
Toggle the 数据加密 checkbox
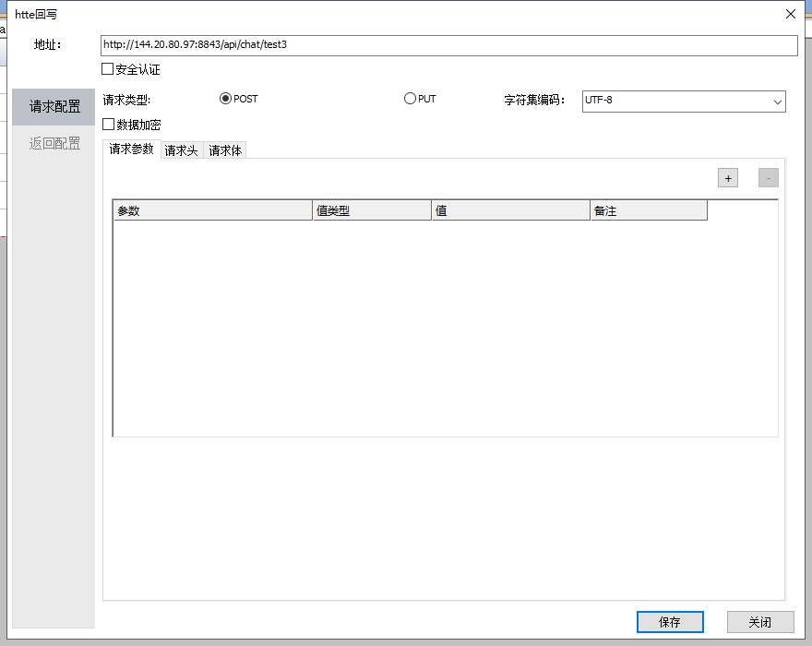[x=109, y=125]
